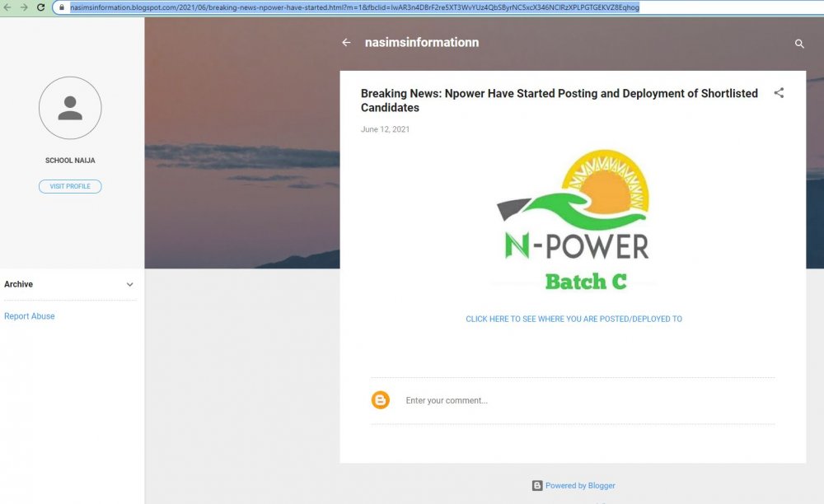Click the browser forward arrow
The image size is (824, 504).
click(x=24, y=7)
